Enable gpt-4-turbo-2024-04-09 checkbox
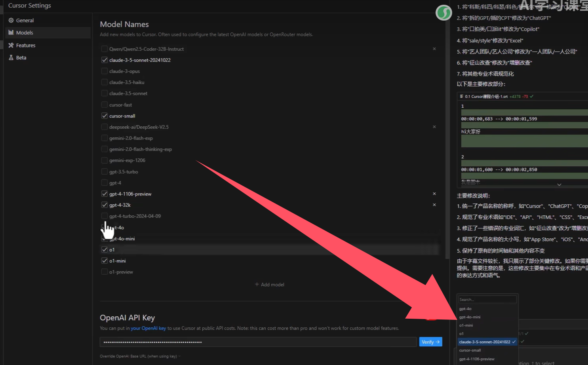The width and height of the screenshot is (588, 365). [x=105, y=216]
